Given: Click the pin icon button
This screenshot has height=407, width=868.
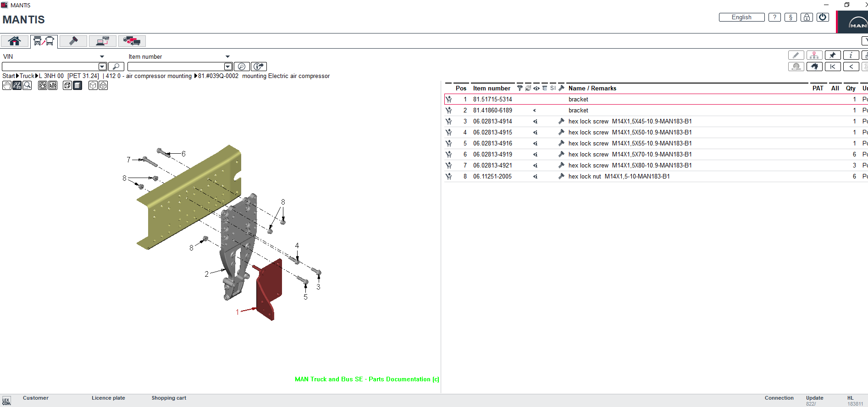Looking at the screenshot, I should coord(833,56).
